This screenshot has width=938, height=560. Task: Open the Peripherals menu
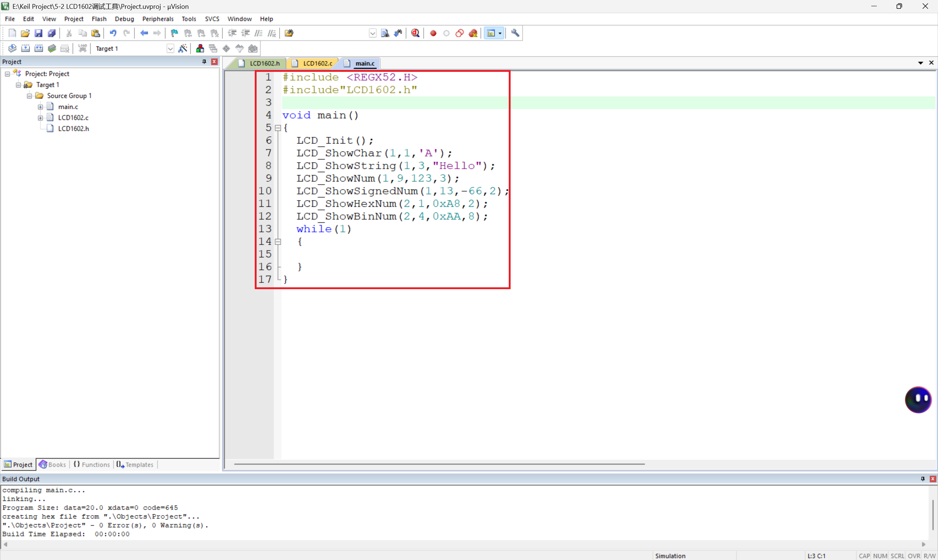(x=158, y=19)
